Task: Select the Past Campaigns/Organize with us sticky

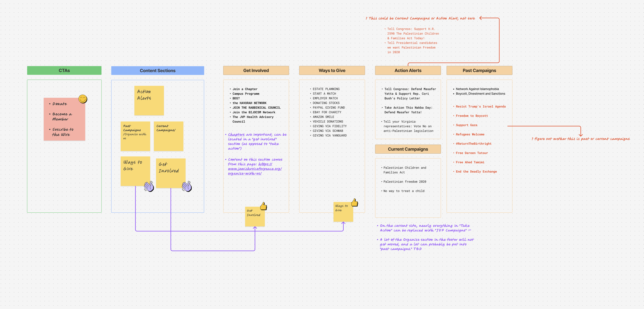Action: pos(135,136)
